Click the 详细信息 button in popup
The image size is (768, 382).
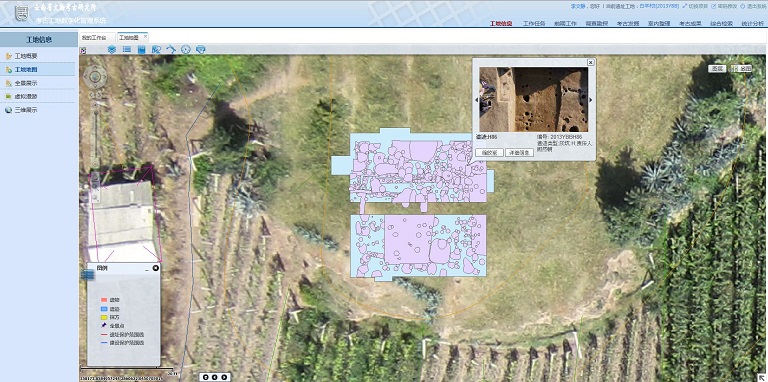[x=520, y=153]
